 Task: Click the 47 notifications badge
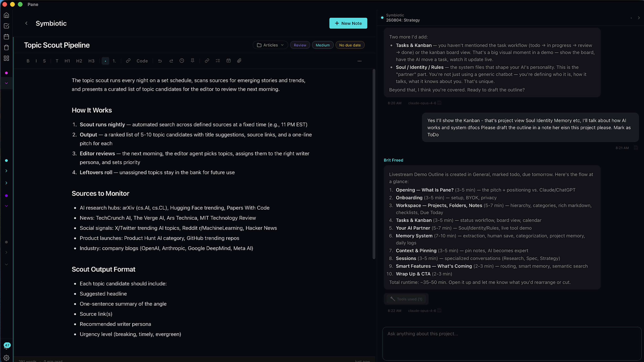(7, 345)
